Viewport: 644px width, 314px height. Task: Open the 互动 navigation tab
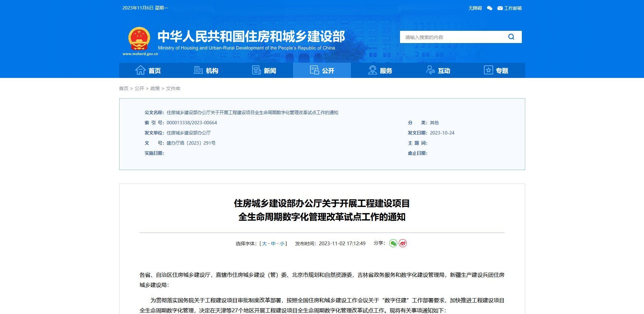tap(438, 70)
